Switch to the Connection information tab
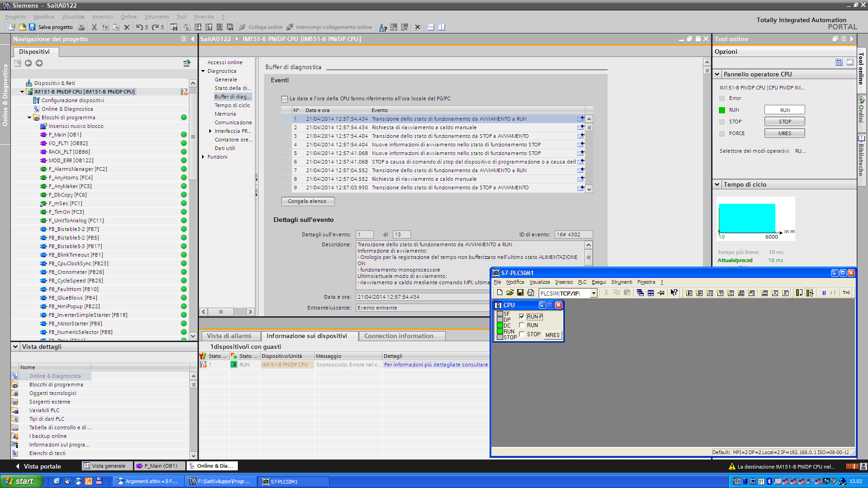Image resolution: width=868 pixels, height=488 pixels. tap(398, 336)
